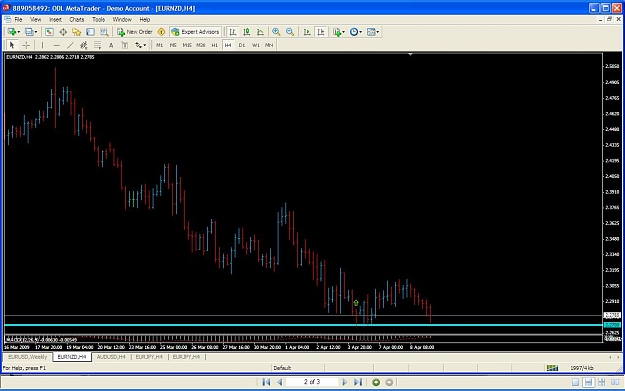625x391 pixels.
Task: Set timeframe to M5
Action: [173, 45]
